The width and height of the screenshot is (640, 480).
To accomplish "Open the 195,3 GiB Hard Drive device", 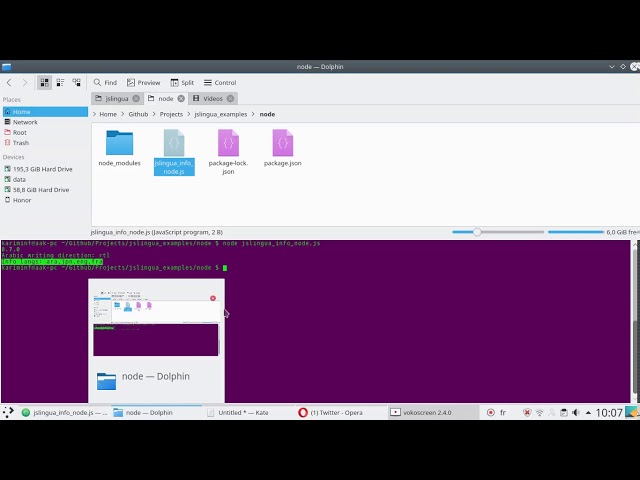I will click(45, 169).
